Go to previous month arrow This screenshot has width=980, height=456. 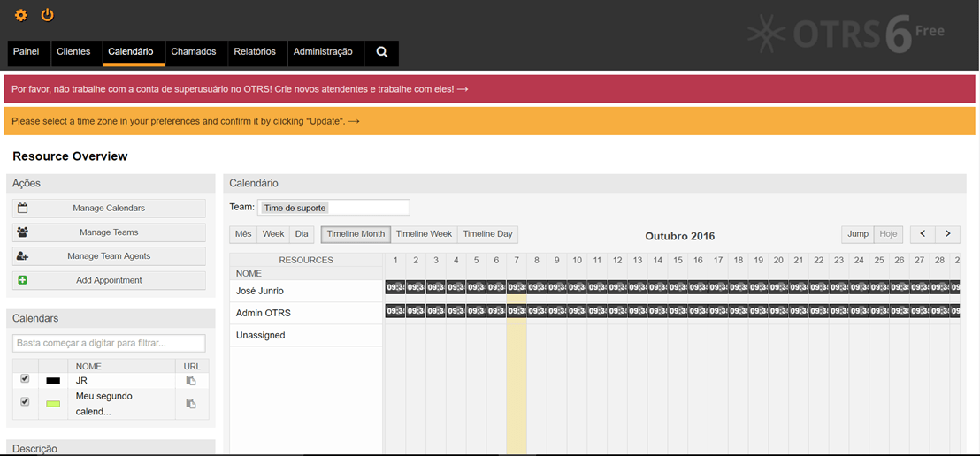point(923,234)
